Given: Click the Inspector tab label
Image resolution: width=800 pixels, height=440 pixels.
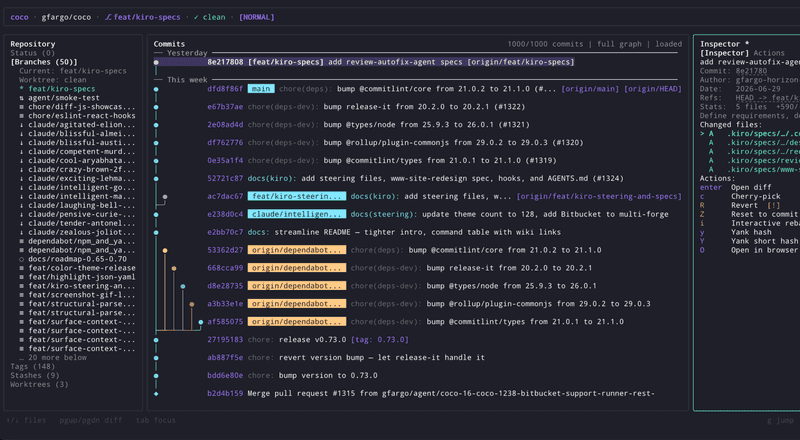Looking at the screenshot, I should [724, 53].
